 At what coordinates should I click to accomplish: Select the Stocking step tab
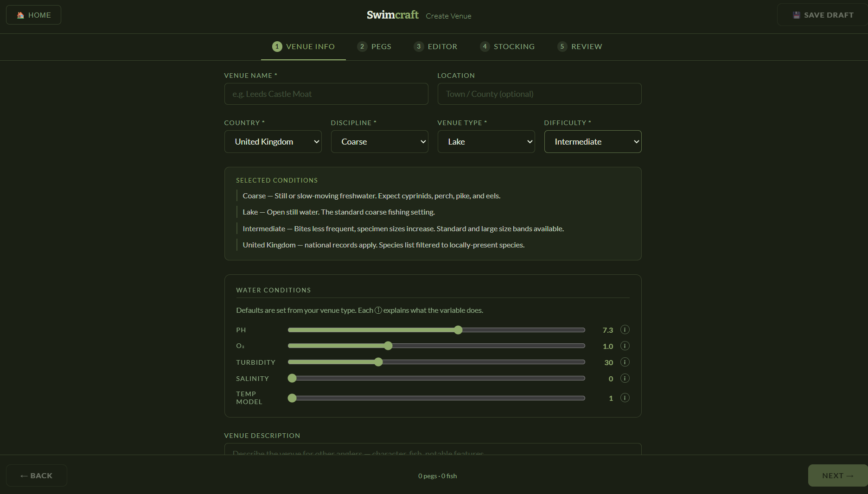[507, 47]
